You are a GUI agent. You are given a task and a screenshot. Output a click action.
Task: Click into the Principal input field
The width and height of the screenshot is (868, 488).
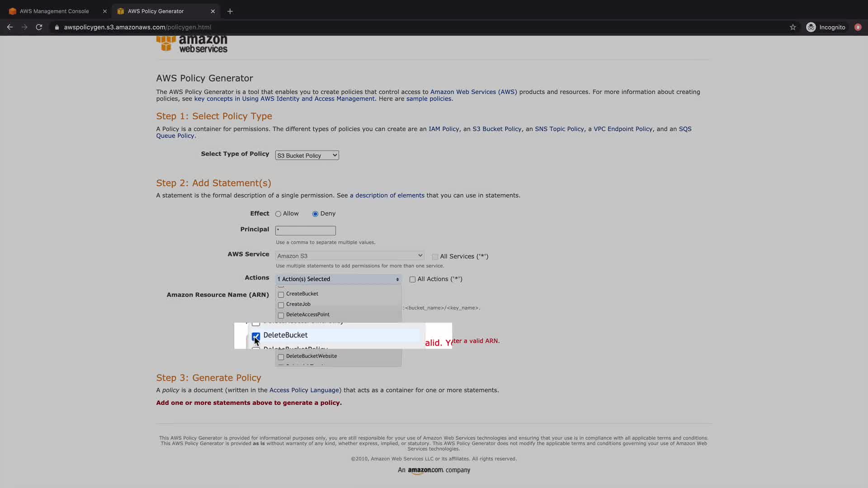pos(305,230)
